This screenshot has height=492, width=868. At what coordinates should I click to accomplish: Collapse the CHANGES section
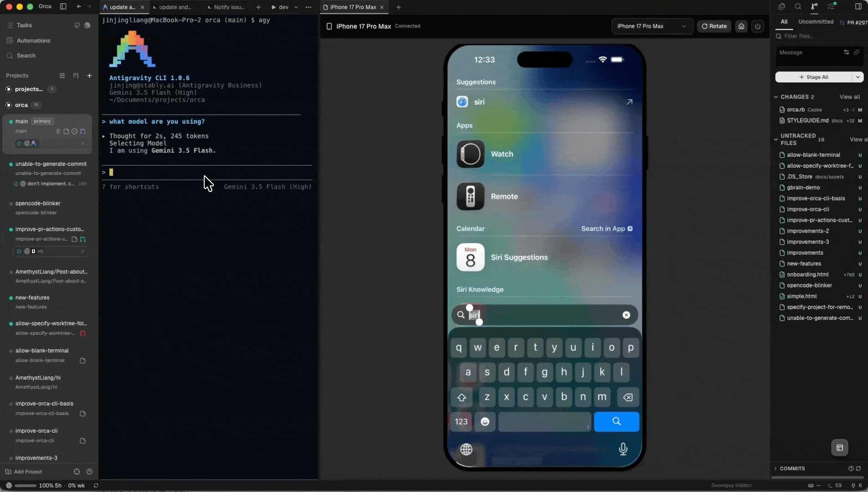point(776,97)
